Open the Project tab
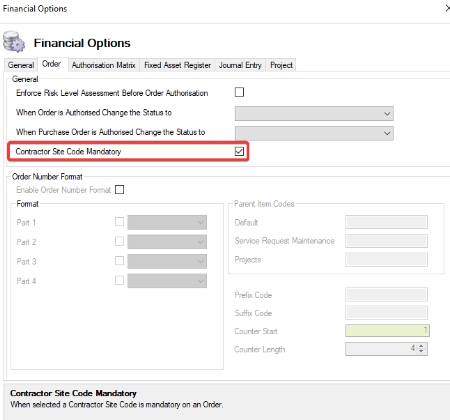This screenshot has height=420, width=450. pos(281,65)
